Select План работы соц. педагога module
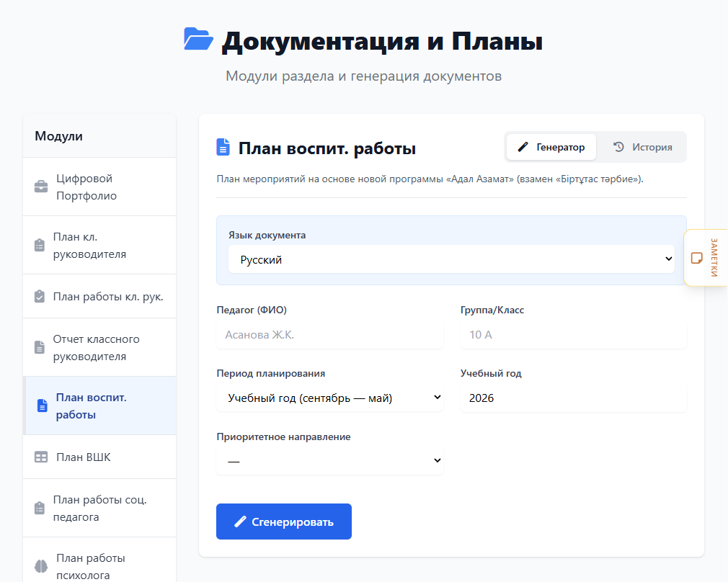The image size is (728, 582). [x=99, y=509]
